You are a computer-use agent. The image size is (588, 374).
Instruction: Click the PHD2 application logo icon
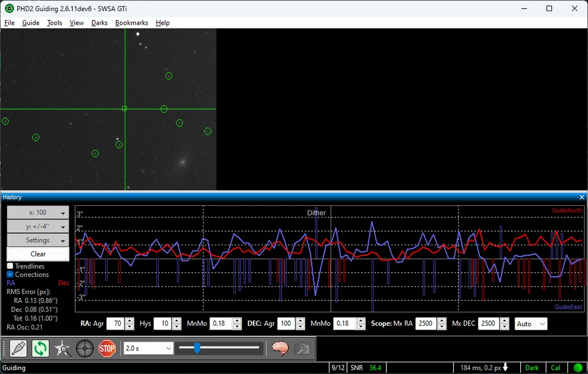click(9, 8)
